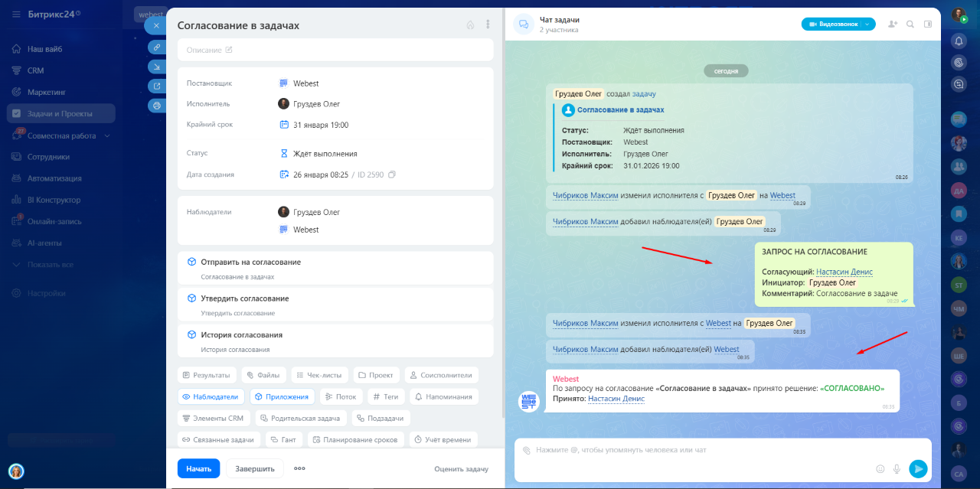Screen dimensions: 980x489
Task: Open Утвердить согласование app item
Action: tap(335, 305)
